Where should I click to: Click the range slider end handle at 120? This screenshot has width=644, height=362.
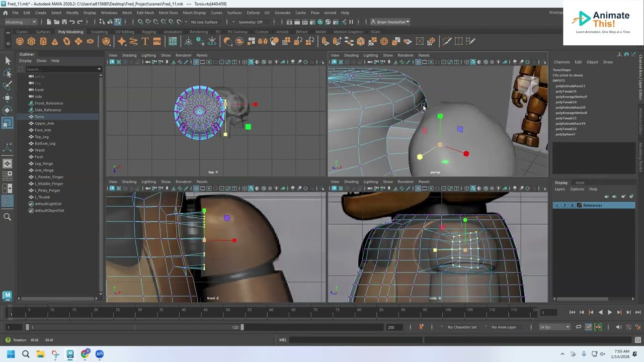pyautogui.click(x=242, y=327)
